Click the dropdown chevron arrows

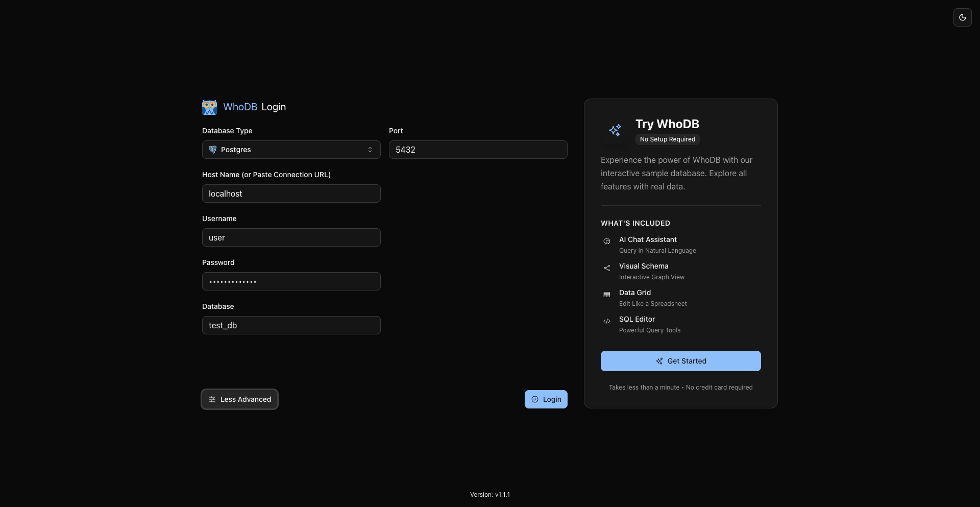(370, 150)
